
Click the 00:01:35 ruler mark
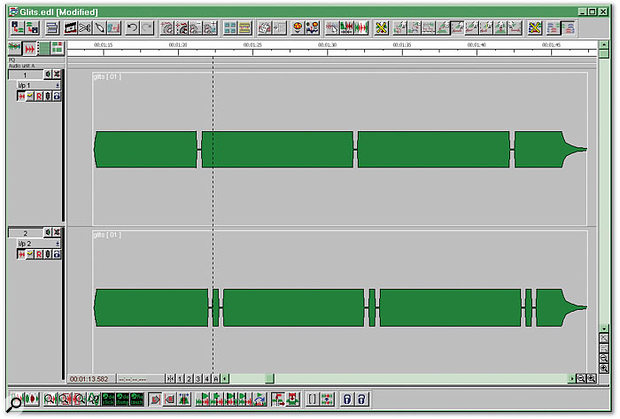point(402,45)
